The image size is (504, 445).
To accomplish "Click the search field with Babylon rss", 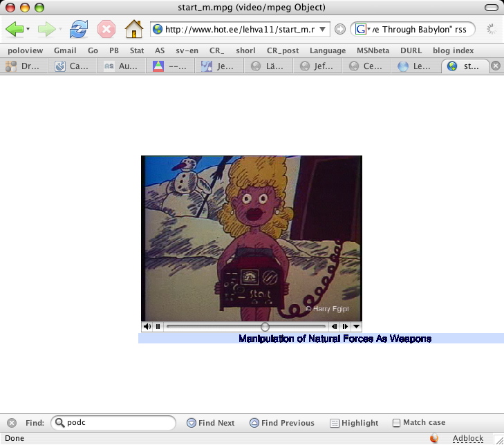I will (419, 30).
